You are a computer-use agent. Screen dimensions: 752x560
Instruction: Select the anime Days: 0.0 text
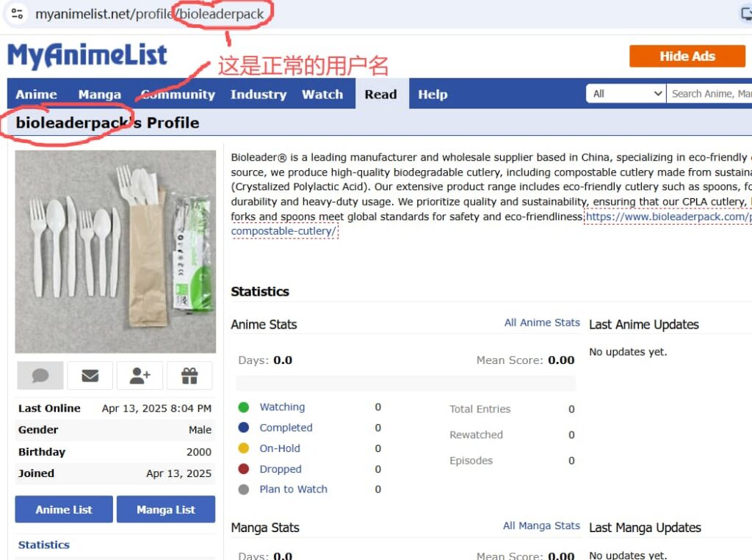point(265,360)
